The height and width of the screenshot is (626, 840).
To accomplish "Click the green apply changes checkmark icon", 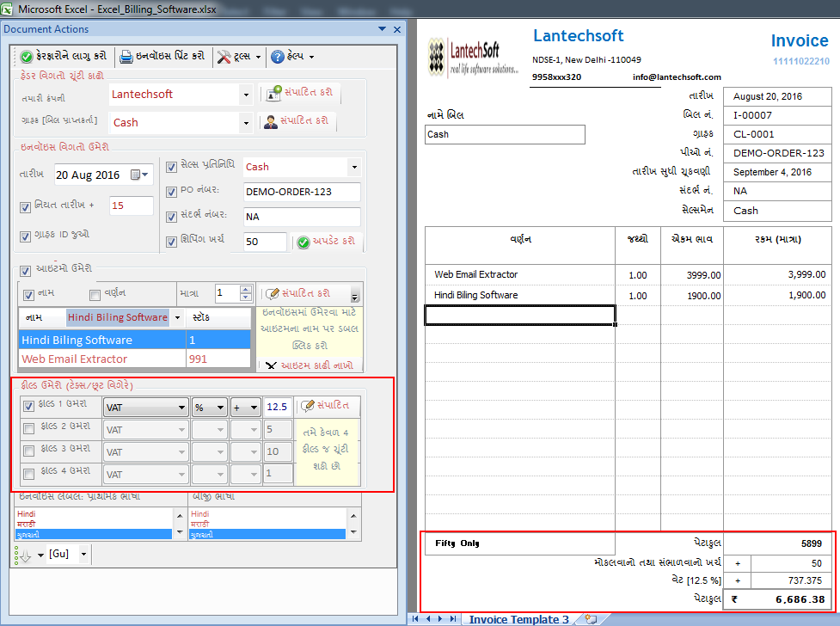I will pyautogui.click(x=27, y=56).
